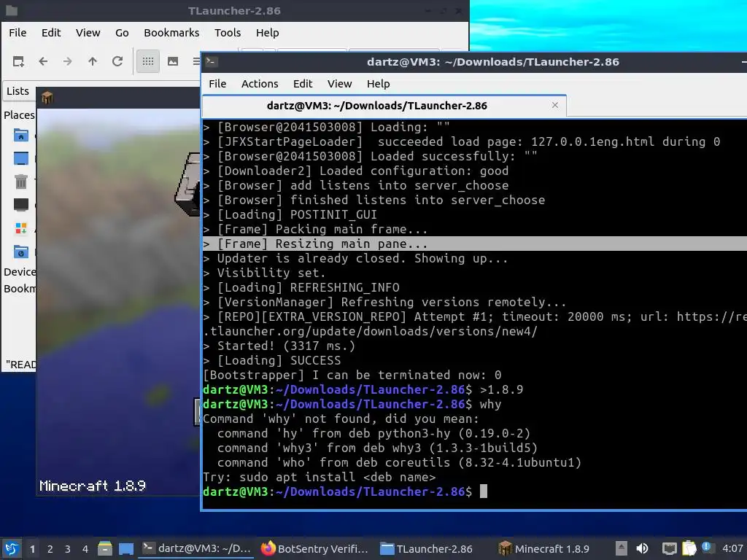Screen dimensions: 747x560
Task: Open network status tray icon
Action: point(670,548)
